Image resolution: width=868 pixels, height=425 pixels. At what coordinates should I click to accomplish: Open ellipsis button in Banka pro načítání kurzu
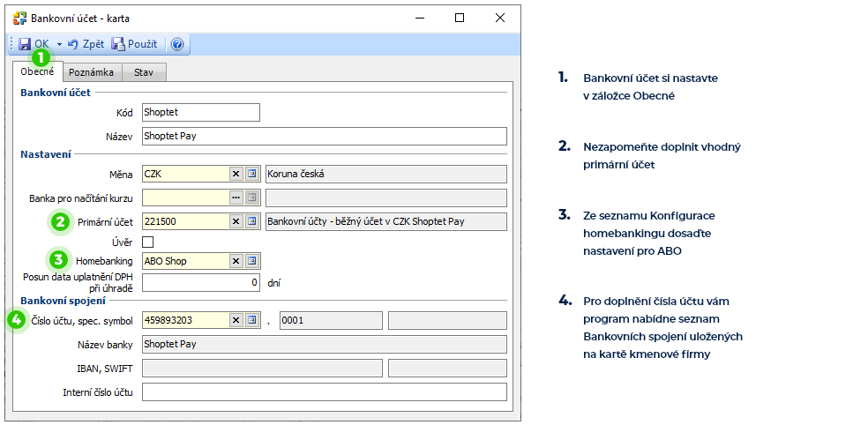pyautogui.click(x=236, y=198)
